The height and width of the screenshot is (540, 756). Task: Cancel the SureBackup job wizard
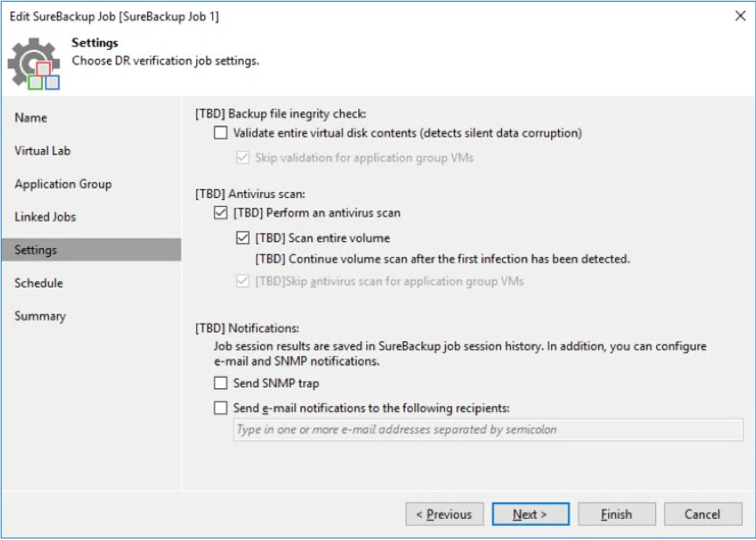(703, 515)
